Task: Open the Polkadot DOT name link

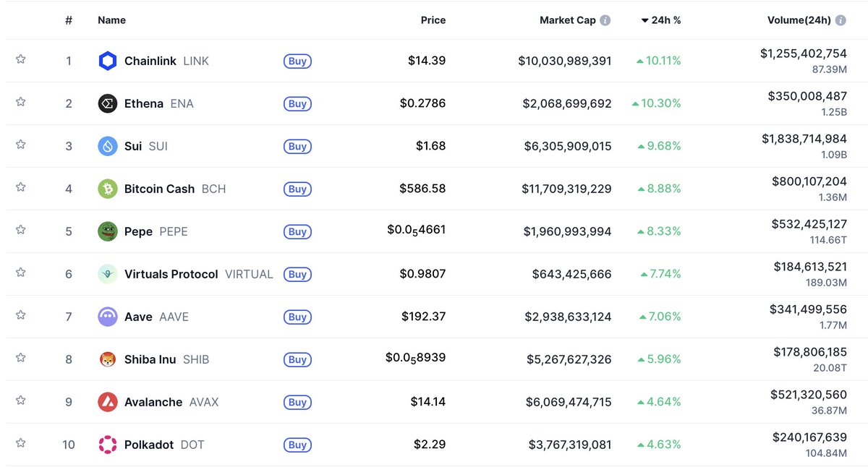Action: click(164, 445)
